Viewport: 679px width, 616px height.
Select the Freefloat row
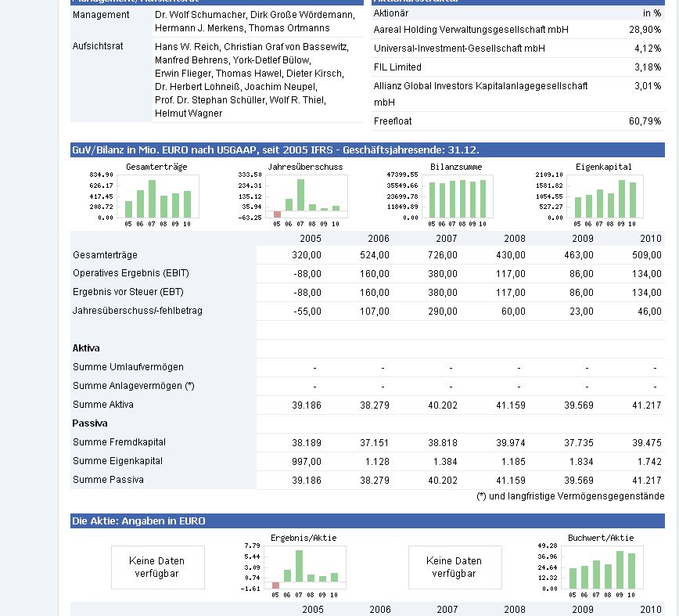[x=518, y=121]
